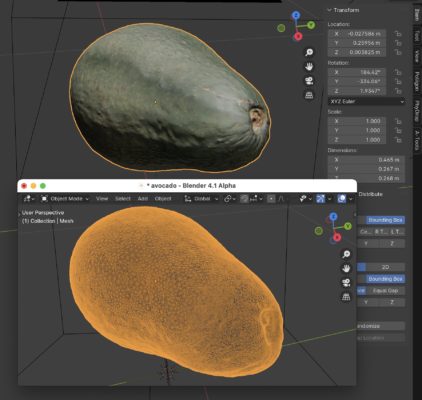Toggle snapping magnet icon in header

pos(244,199)
